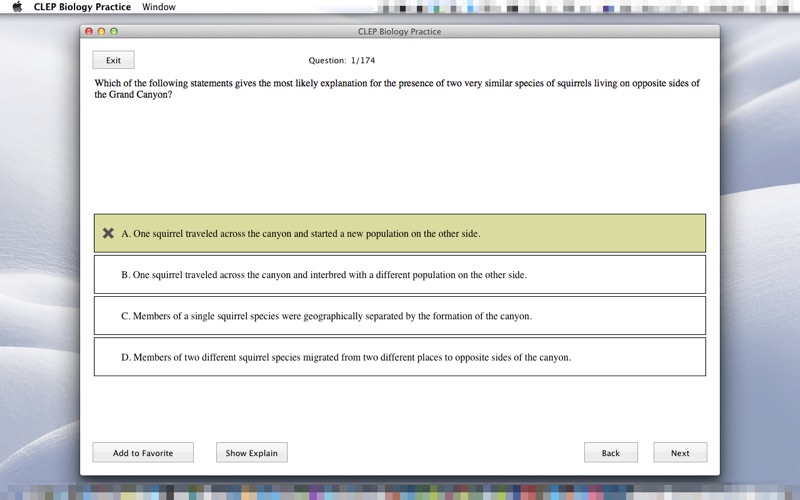Select answer A about starting a new population
The height and width of the screenshot is (500, 800).
pyautogui.click(x=399, y=233)
